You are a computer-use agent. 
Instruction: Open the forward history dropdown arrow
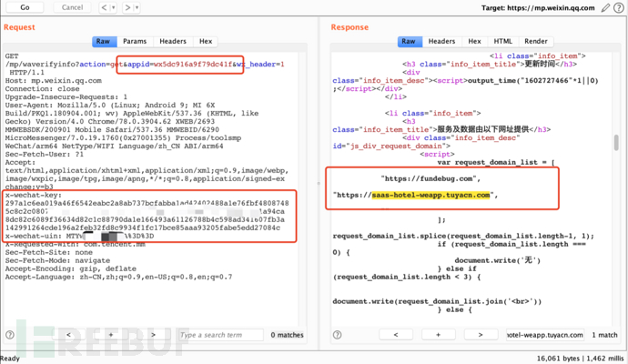pyautogui.click(x=137, y=7)
